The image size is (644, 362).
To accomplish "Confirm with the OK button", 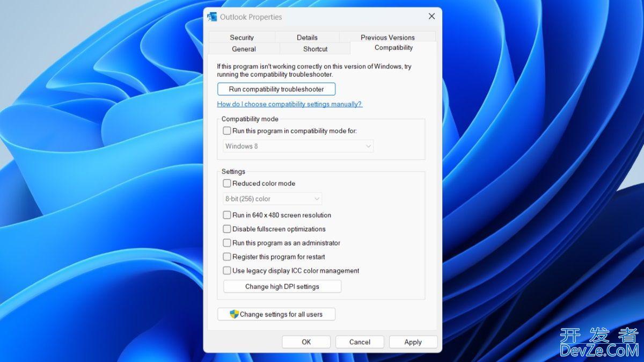I will 306,342.
